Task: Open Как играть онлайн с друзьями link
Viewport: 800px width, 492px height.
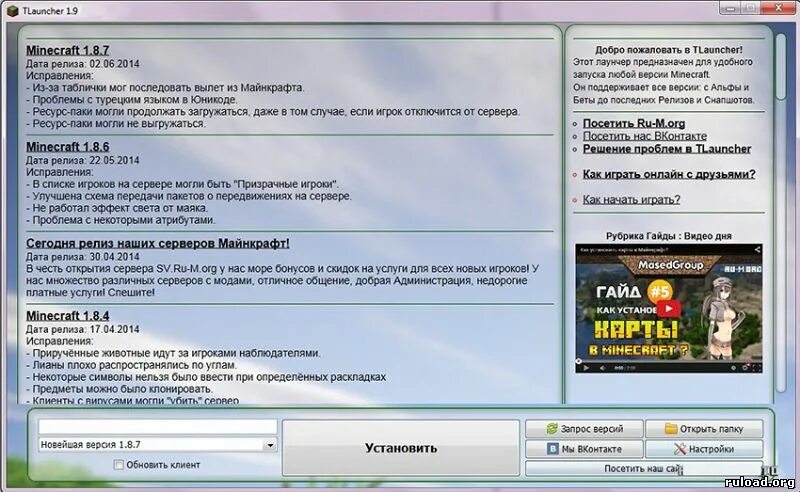Action: pos(669,174)
